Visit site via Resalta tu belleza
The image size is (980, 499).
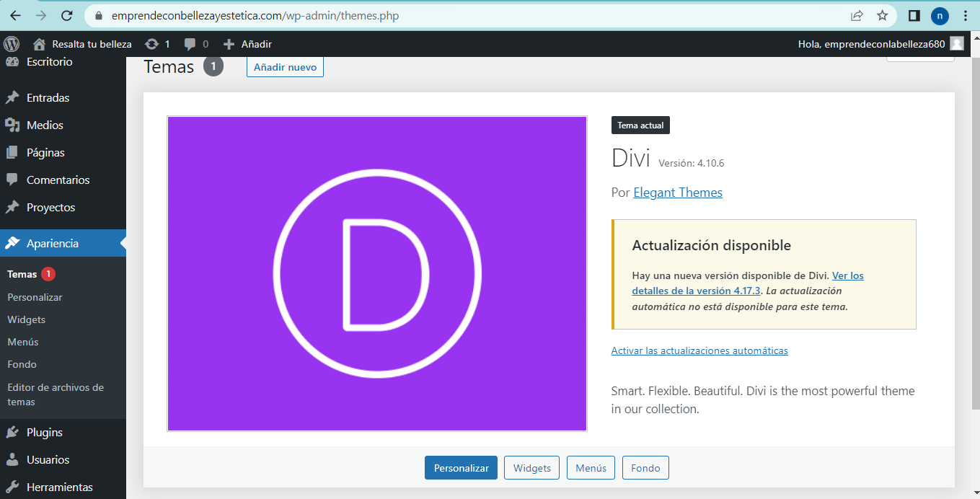pos(83,44)
